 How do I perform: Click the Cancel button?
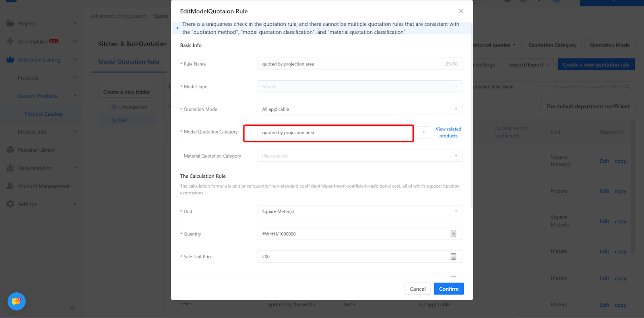(417, 289)
